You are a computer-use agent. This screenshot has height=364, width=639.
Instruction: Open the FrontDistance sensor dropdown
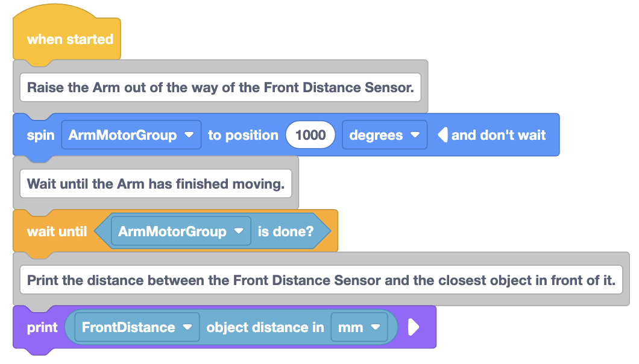point(137,327)
